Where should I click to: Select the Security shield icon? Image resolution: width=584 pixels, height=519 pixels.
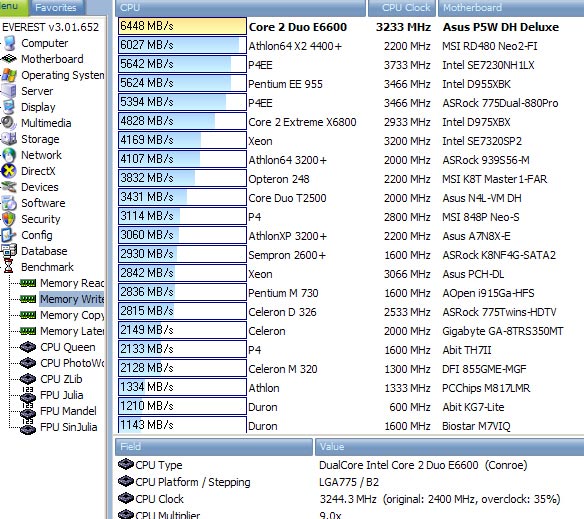[x=9, y=219]
